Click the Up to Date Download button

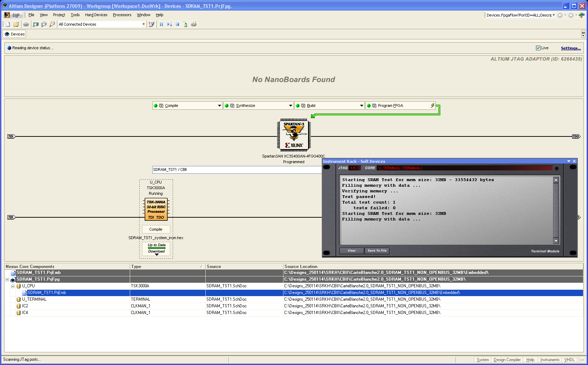(x=156, y=249)
